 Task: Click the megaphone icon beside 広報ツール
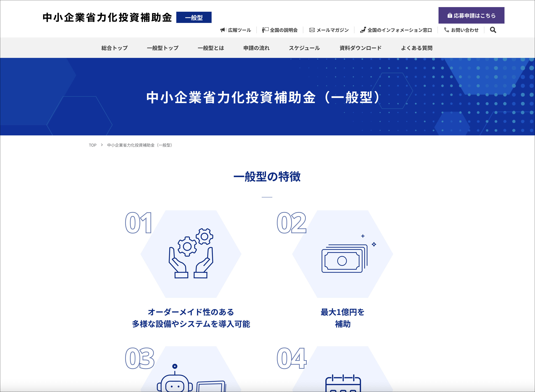(223, 30)
